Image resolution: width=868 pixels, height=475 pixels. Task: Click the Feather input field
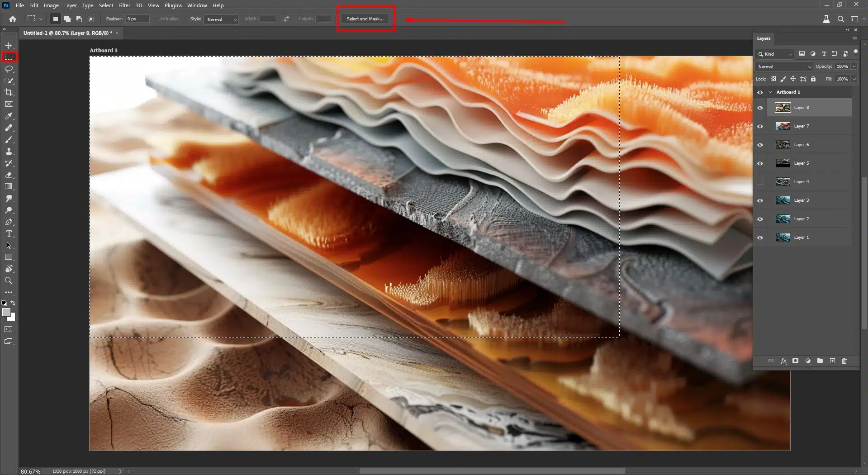(x=138, y=19)
